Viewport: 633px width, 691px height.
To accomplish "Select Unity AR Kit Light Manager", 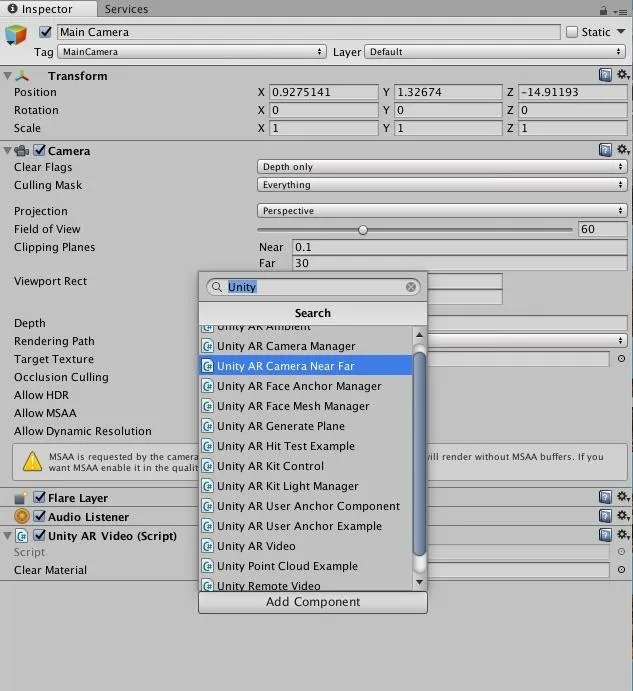I will click(305, 486).
